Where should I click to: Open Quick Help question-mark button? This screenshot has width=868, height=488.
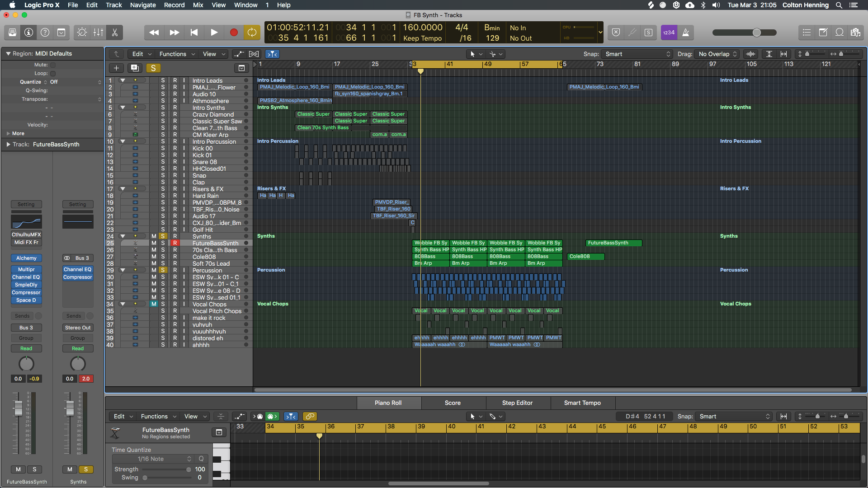(x=45, y=33)
